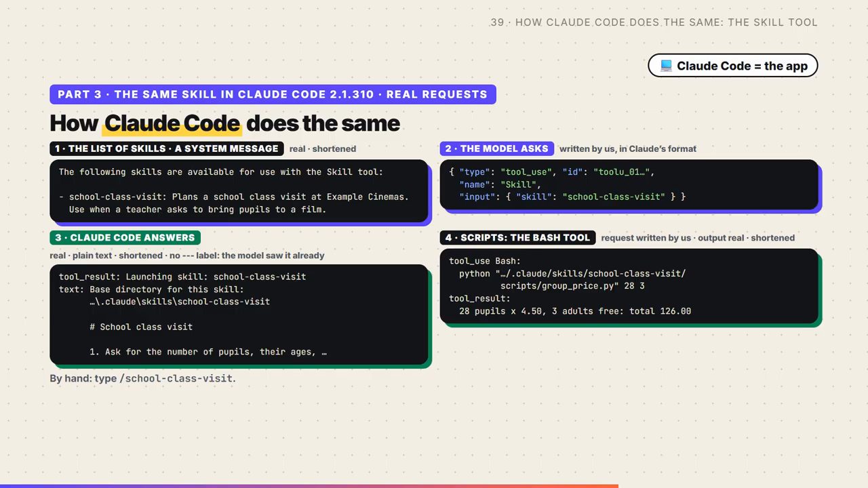Click the 'PART 3 · THE SAME SKILL' banner
The width and height of the screenshot is (868, 488).
pos(273,94)
